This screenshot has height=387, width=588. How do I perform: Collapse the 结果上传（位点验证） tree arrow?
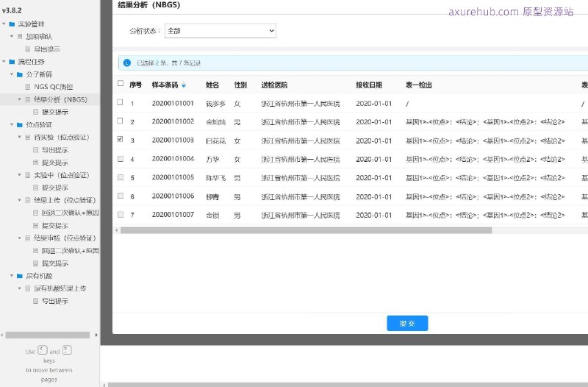point(20,200)
